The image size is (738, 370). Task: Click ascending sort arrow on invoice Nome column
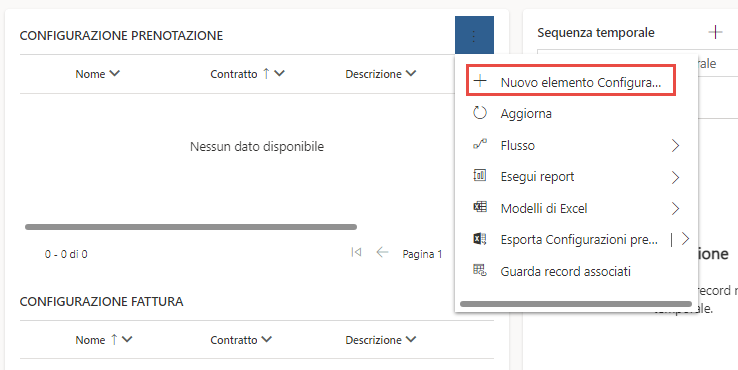[x=113, y=339]
